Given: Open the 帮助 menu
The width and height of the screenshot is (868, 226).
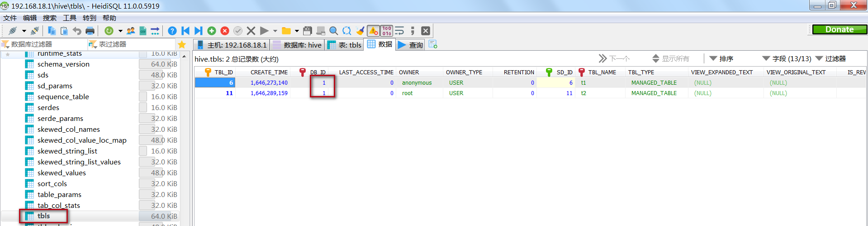Looking at the screenshot, I should (x=109, y=18).
